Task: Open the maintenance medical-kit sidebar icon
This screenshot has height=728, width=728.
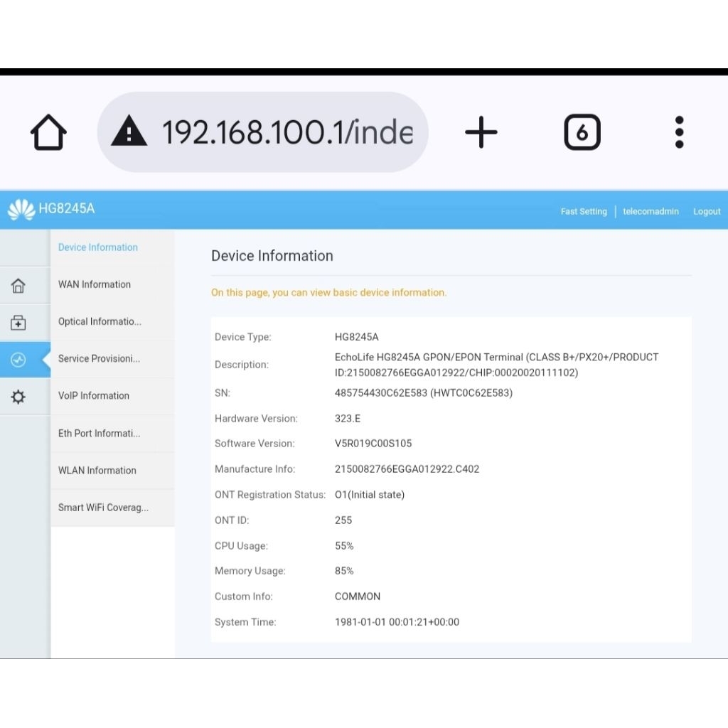Action: [18, 323]
